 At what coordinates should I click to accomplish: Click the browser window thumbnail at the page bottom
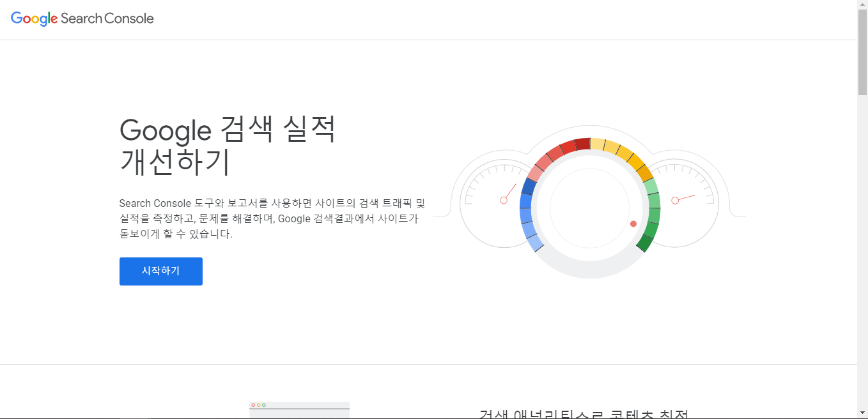point(299,410)
